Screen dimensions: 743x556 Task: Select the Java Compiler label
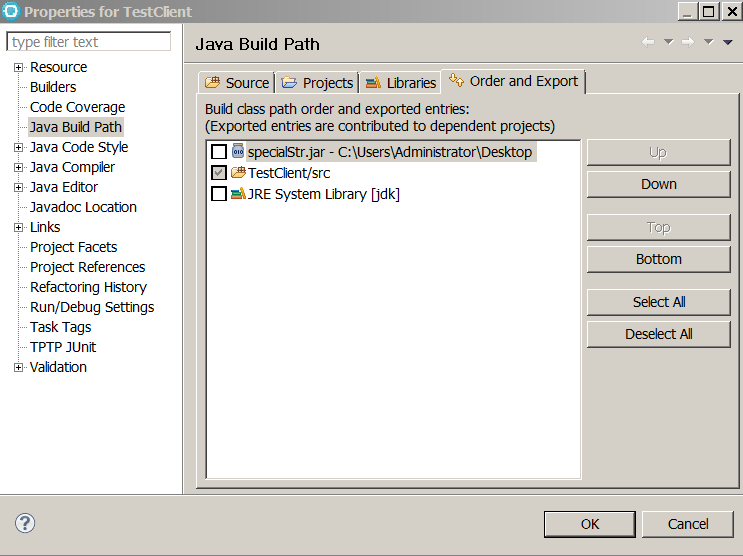click(72, 167)
